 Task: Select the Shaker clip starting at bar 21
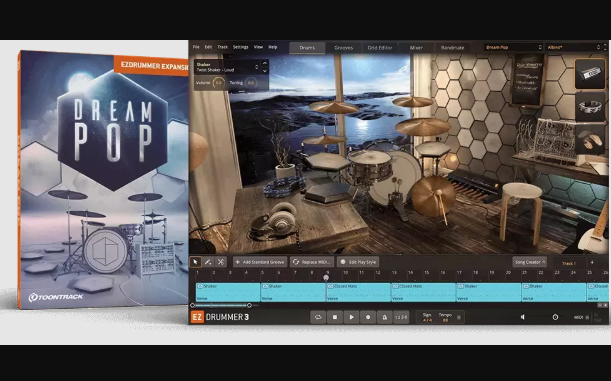pyautogui.click(x=554, y=292)
